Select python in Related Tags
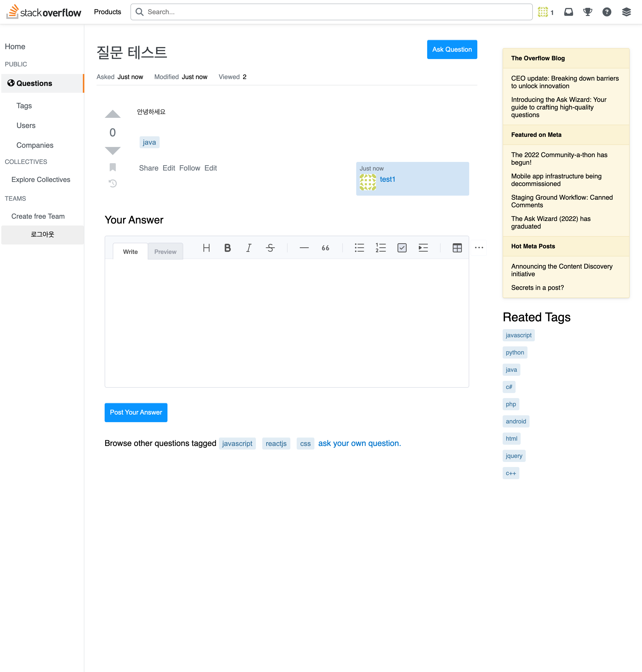Image resolution: width=642 pixels, height=672 pixels. pyautogui.click(x=515, y=352)
